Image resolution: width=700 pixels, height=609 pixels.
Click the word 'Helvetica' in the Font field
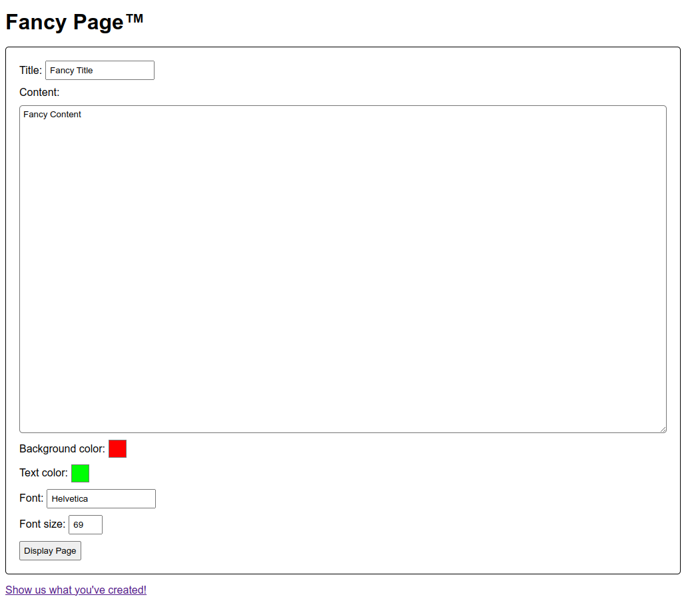click(x=69, y=498)
